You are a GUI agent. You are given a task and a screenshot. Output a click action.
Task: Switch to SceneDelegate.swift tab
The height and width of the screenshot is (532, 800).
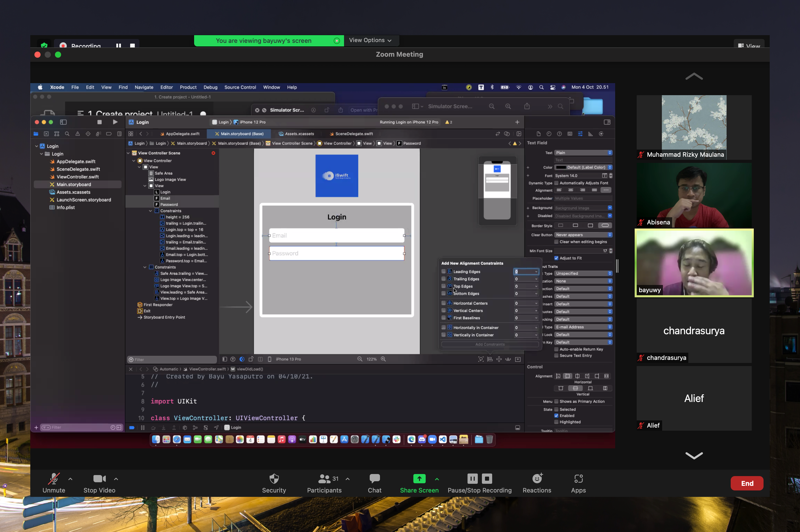[x=351, y=134]
